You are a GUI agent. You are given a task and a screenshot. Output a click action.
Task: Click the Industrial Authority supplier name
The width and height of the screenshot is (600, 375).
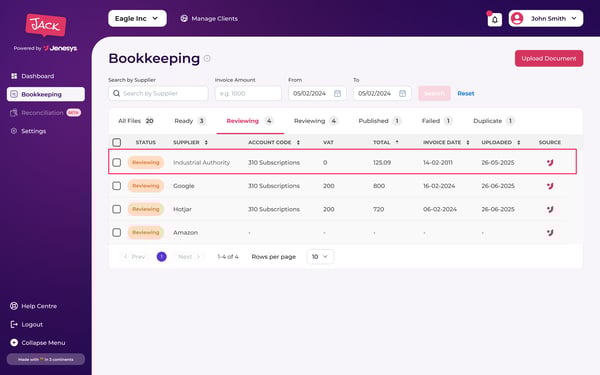click(x=202, y=163)
